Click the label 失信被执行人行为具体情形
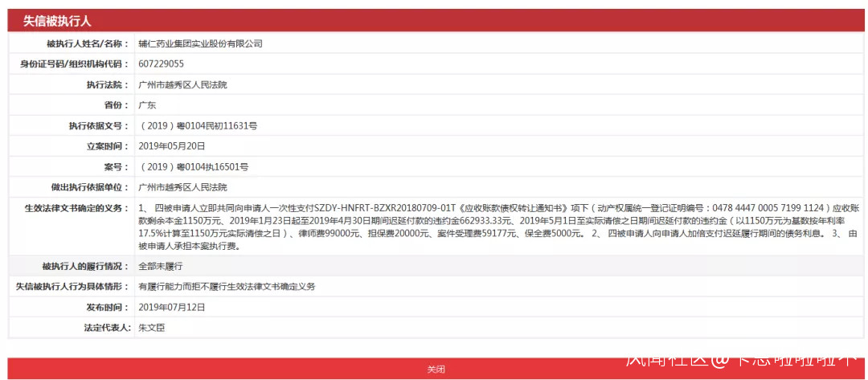Image resolution: width=868 pixels, height=380 pixels. [72, 287]
